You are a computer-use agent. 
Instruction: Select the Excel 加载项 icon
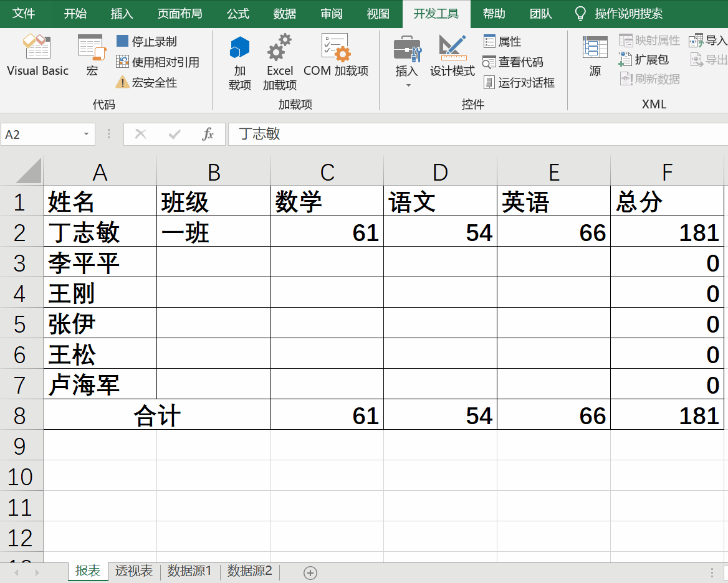coord(279,59)
